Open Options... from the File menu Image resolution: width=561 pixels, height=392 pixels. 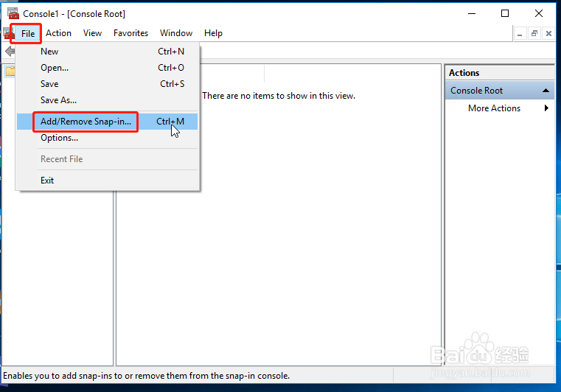click(108, 138)
